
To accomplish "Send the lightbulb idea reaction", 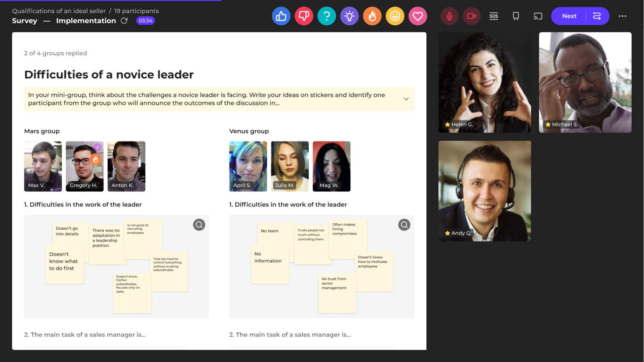I will [349, 16].
